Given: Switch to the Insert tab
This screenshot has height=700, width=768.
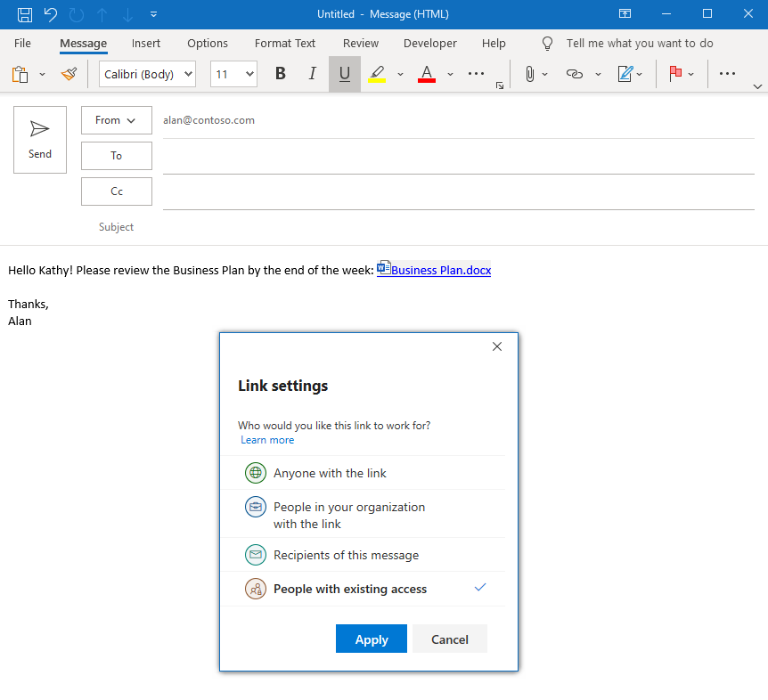Looking at the screenshot, I should point(146,43).
